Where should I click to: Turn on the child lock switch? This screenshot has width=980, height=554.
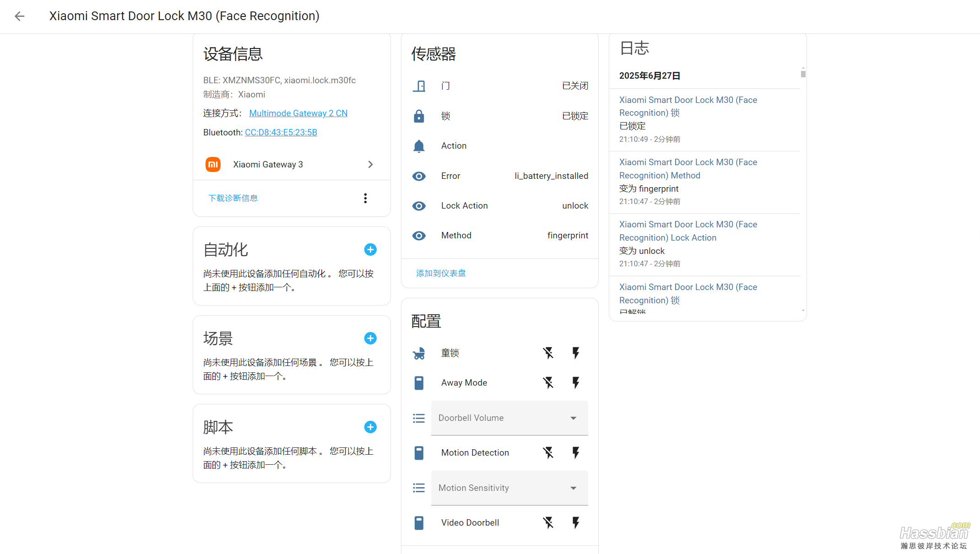pos(576,353)
